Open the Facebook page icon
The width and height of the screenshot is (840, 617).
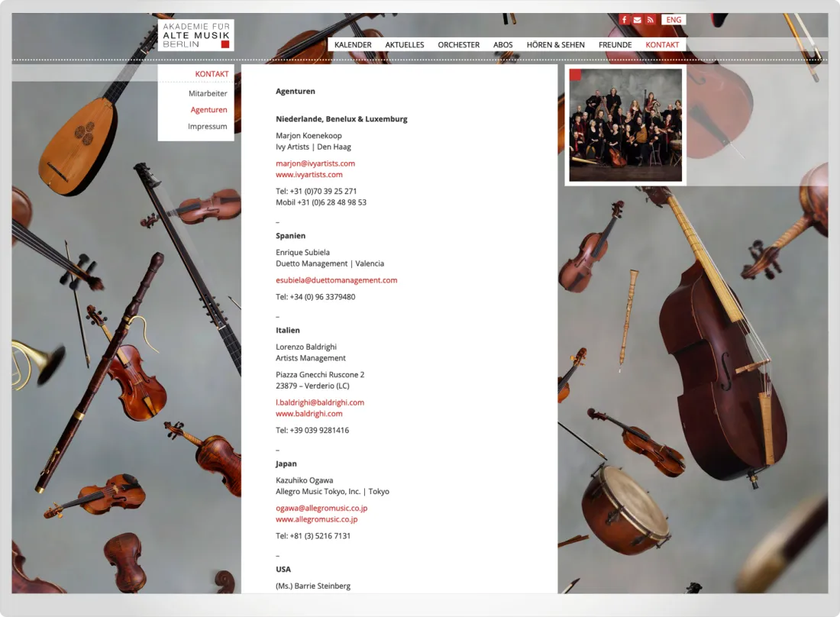[x=624, y=20]
